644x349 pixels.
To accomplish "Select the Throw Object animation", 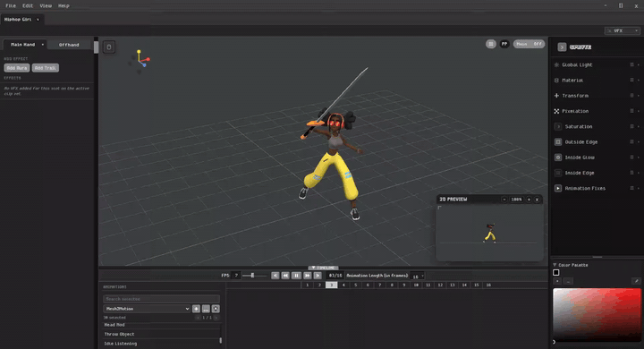I will pyautogui.click(x=119, y=334).
